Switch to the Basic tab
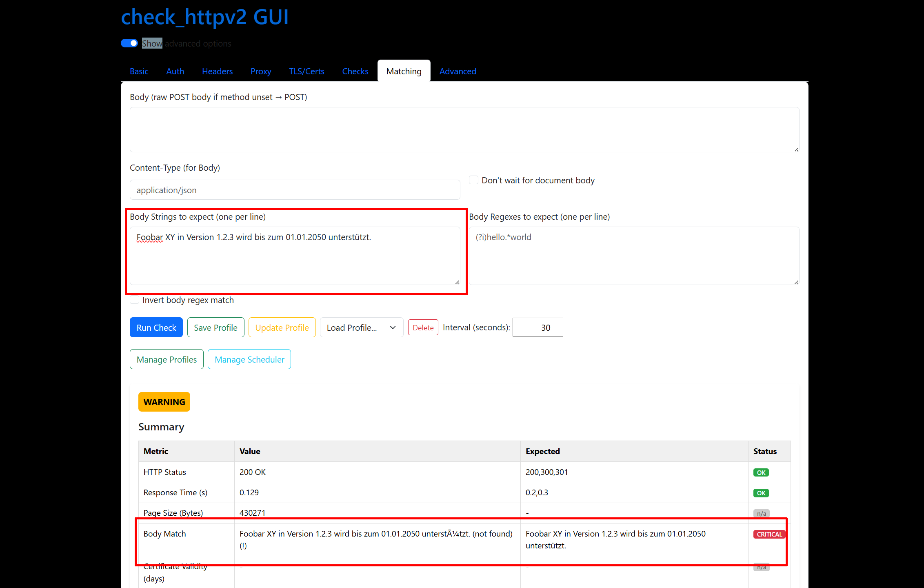 coord(139,71)
